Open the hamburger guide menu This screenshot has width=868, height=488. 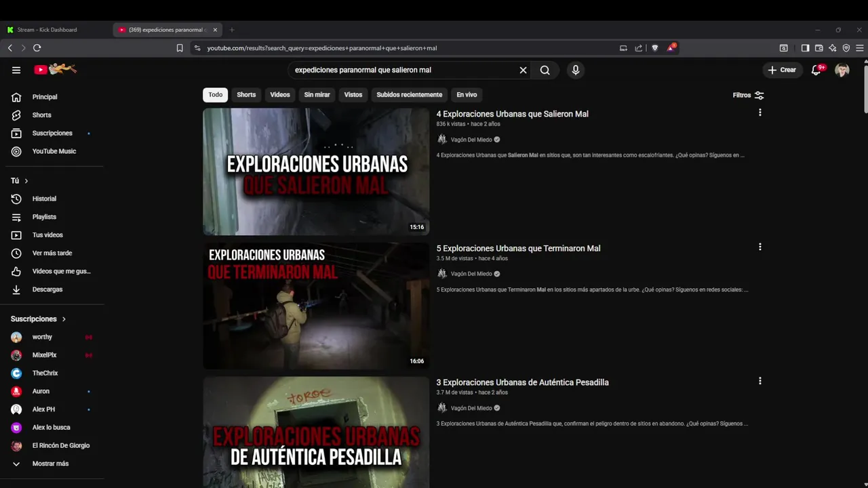click(x=16, y=70)
